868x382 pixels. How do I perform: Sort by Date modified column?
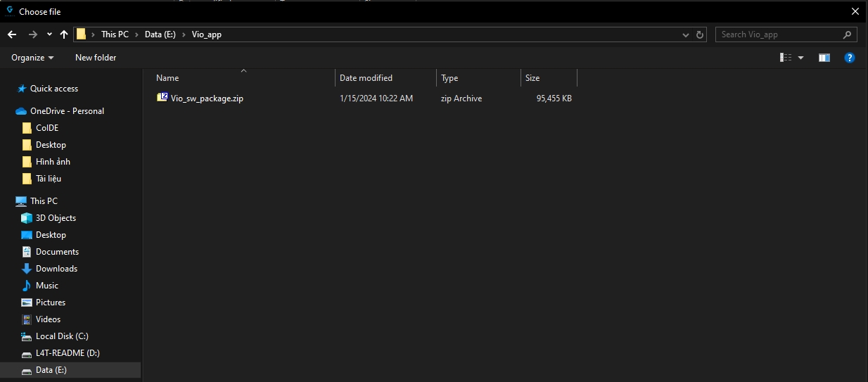point(366,78)
